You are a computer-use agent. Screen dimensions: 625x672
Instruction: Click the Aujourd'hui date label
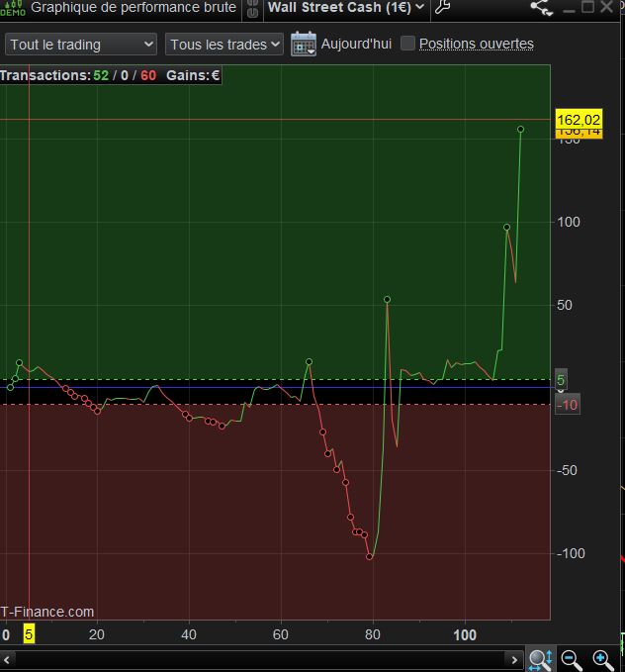pos(356,44)
